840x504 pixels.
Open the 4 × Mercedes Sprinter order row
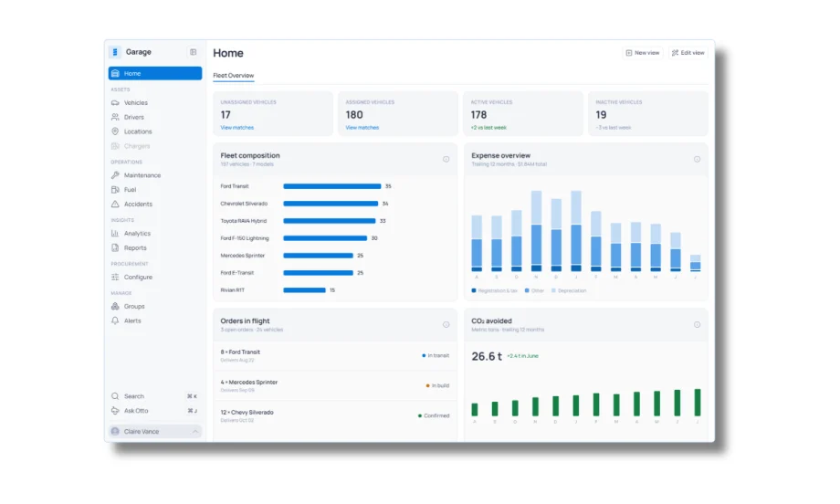(x=335, y=385)
